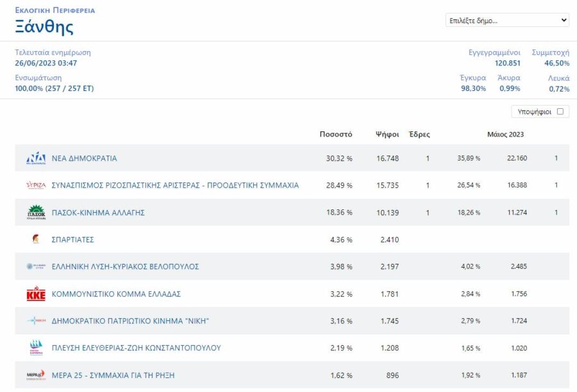The height and width of the screenshot is (392, 577).
Task: Click the Ψήφοι column header
Action: (387, 135)
